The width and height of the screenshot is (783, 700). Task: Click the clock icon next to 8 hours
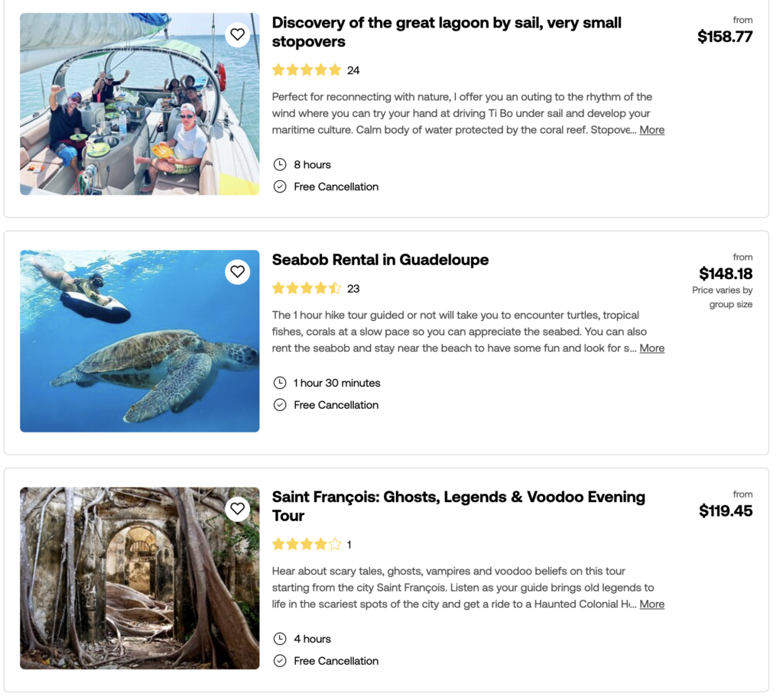coord(280,164)
